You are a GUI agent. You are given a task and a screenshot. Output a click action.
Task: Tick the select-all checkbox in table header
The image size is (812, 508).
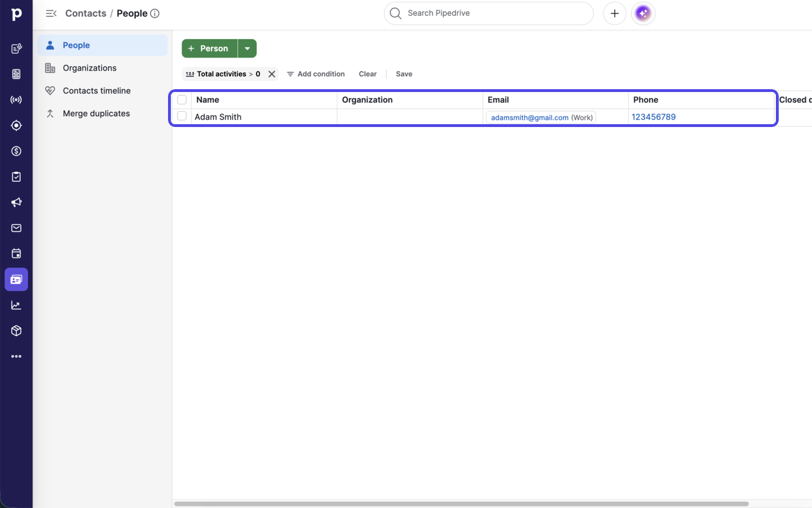182,100
